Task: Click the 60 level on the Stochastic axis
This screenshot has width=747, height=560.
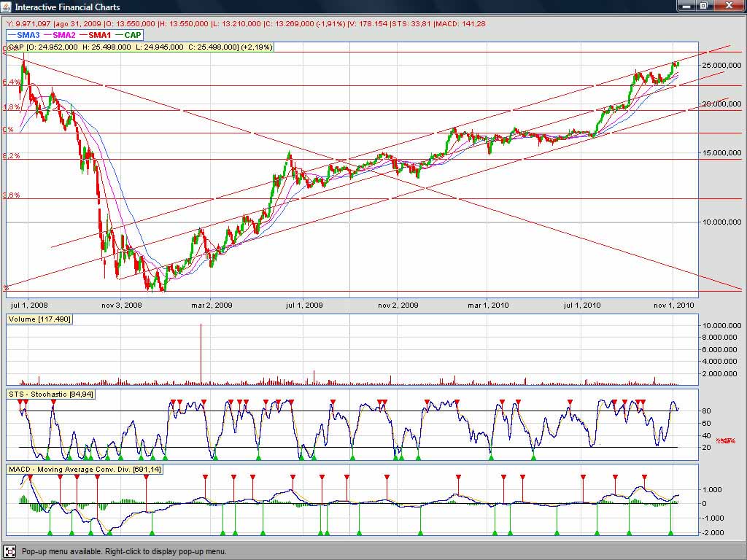Action: [706, 424]
